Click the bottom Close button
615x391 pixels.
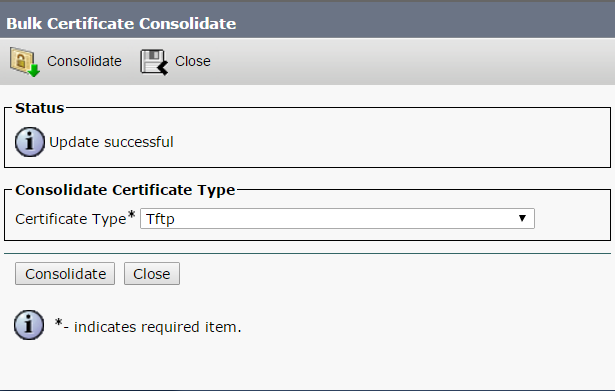(152, 274)
